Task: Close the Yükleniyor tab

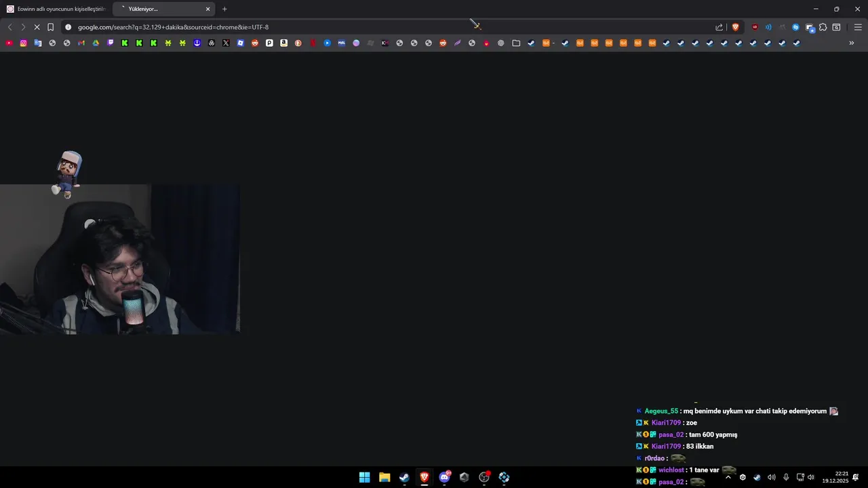Action: [x=208, y=9]
